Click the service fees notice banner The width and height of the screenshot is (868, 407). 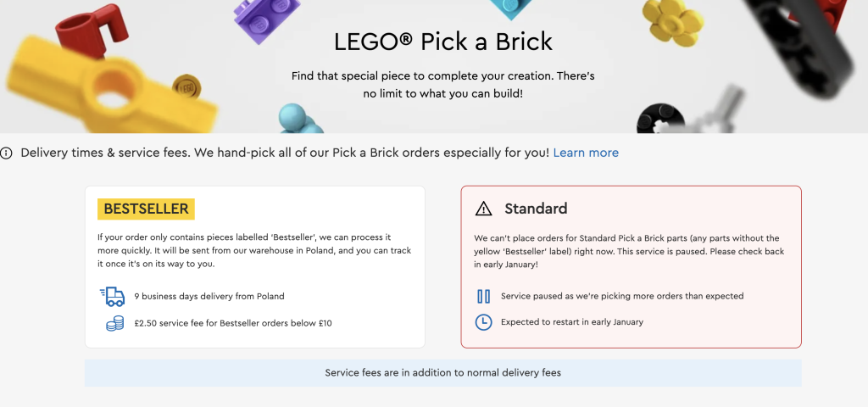click(442, 372)
